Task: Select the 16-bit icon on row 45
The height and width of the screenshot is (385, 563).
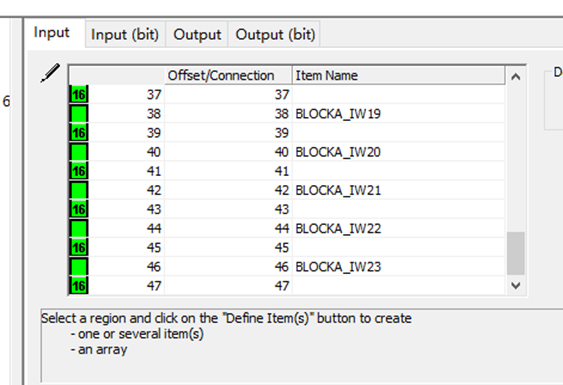Action: 79,247
